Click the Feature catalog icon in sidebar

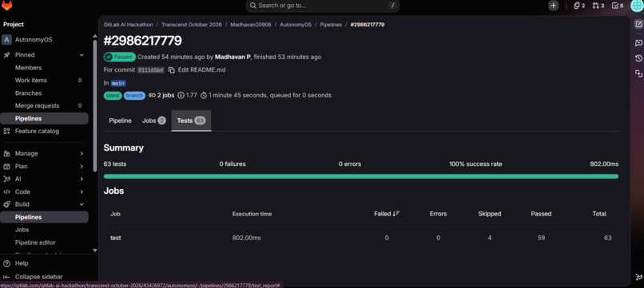click(6, 132)
